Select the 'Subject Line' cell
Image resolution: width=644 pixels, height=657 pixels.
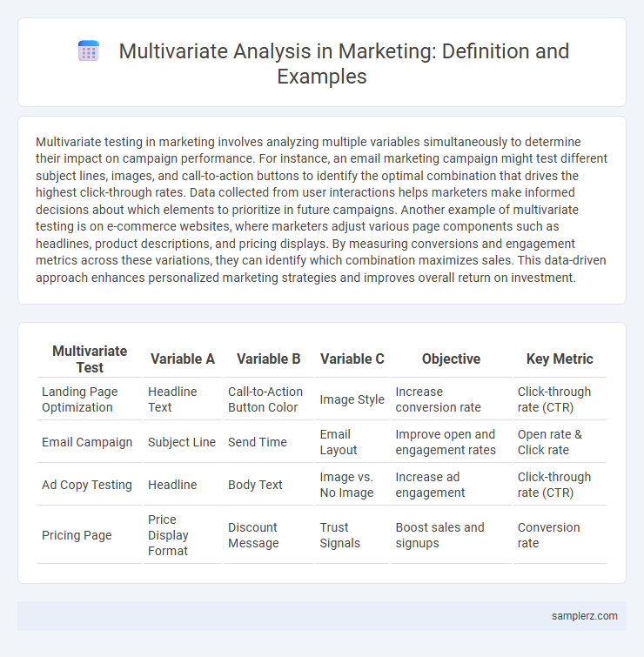pyautogui.click(x=183, y=442)
